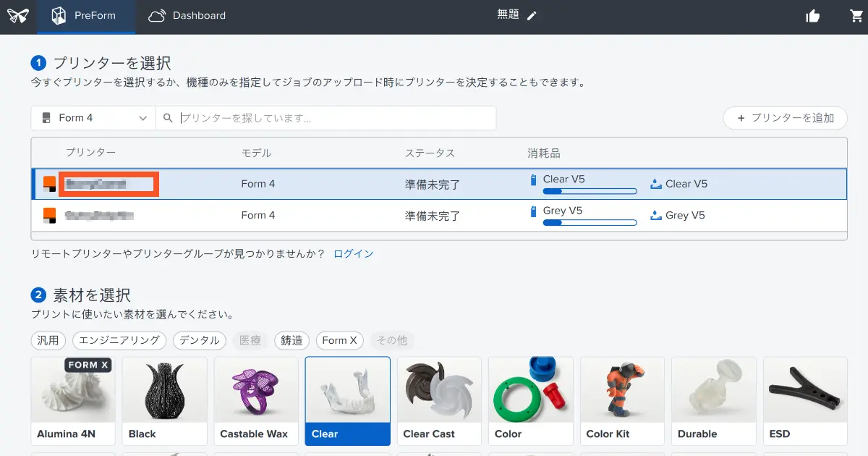Toggle the エンジニアリング material filter
The width and height of the screenshot is (868, 456).
click(119, 340)
